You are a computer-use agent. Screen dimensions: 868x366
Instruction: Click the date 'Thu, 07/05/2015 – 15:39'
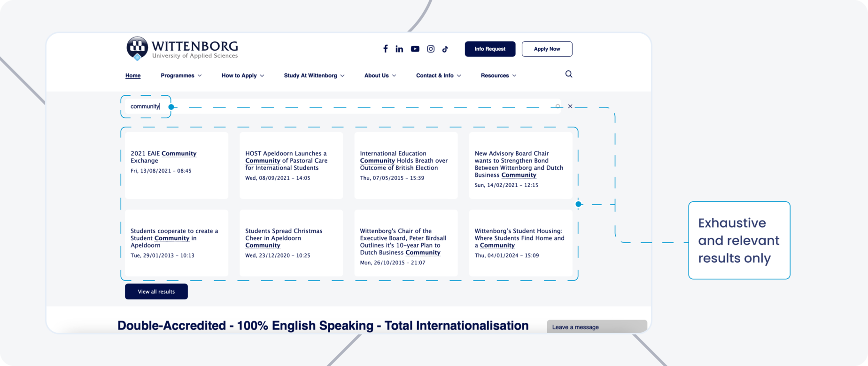pyautogui.click(x=392, y=178)
